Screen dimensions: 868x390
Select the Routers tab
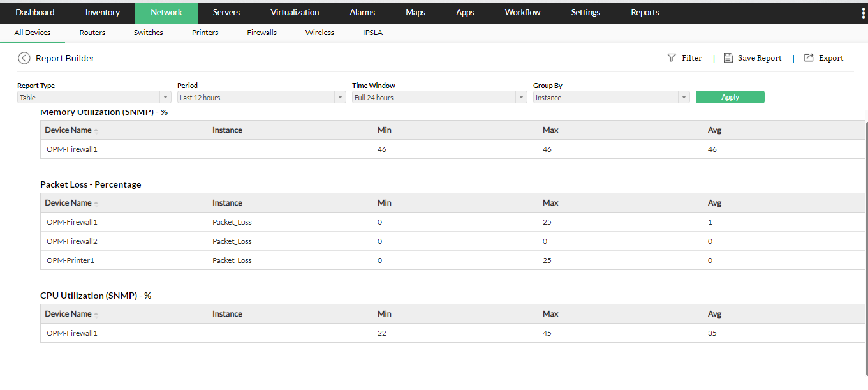coord(92,33)
